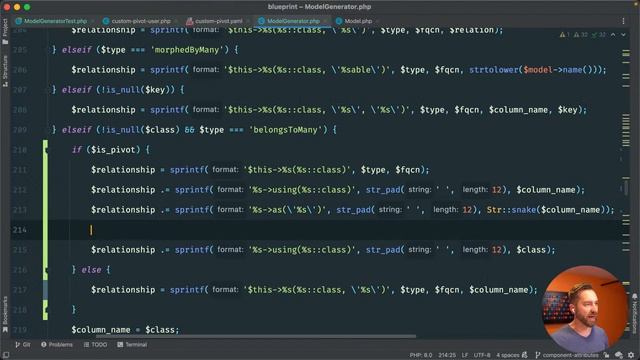This screenshot has width=640, height=360.
Task: Close the ModelGenerator.php tab
Action: point(325,21)
